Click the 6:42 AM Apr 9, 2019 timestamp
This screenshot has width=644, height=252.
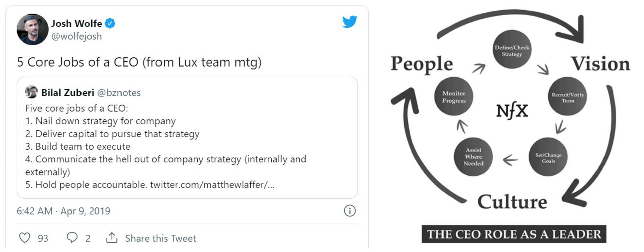(63, 211)
